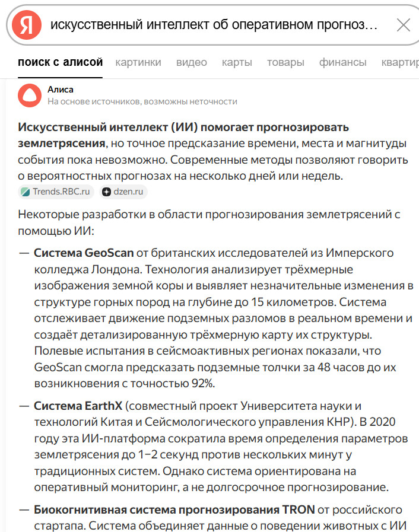Select the 'поиск с алисой' tab
Screen dimensions: 419x532
(60, 62)
